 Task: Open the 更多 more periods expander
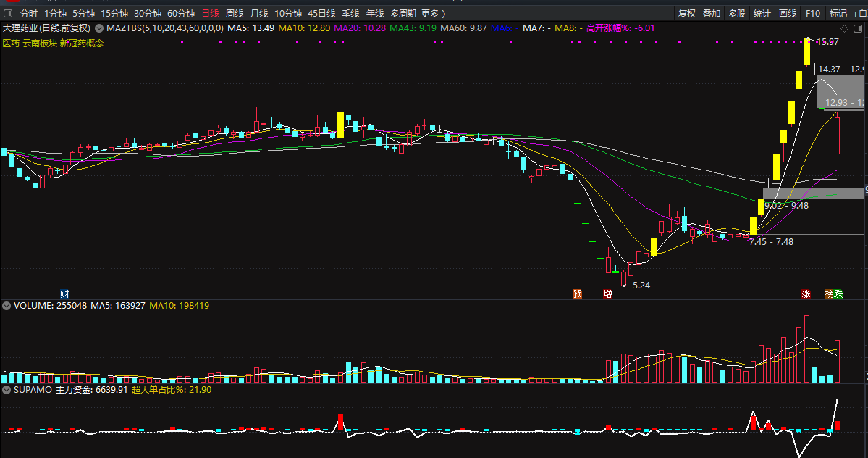433,14
